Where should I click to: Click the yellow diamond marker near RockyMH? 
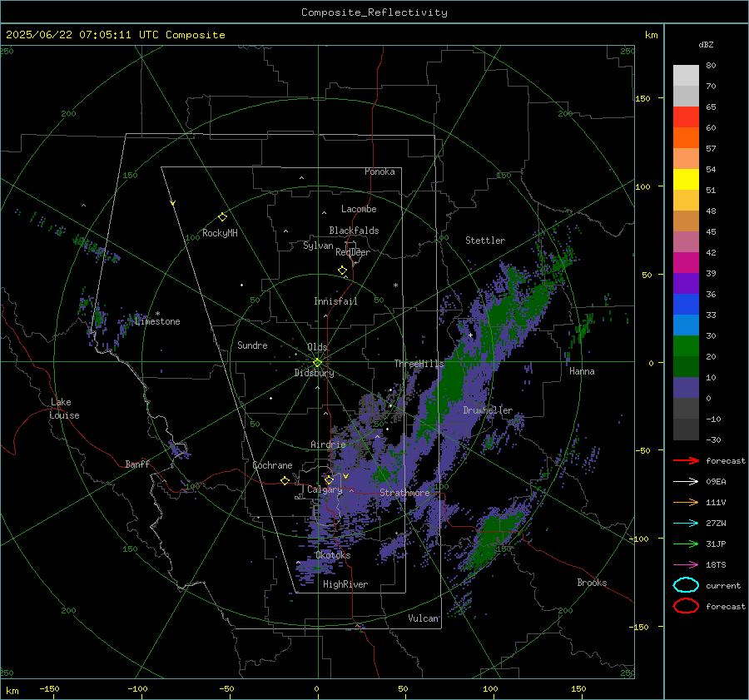pos(222,217)
